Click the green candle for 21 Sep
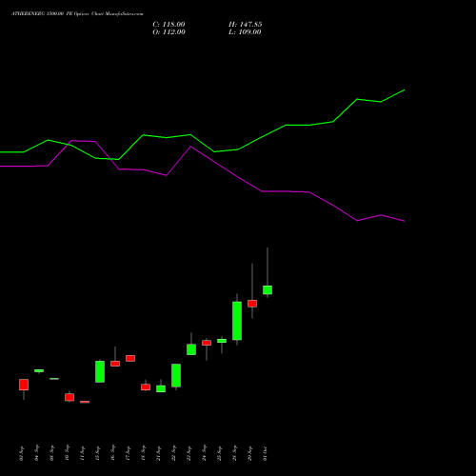 tap(161, 388)
